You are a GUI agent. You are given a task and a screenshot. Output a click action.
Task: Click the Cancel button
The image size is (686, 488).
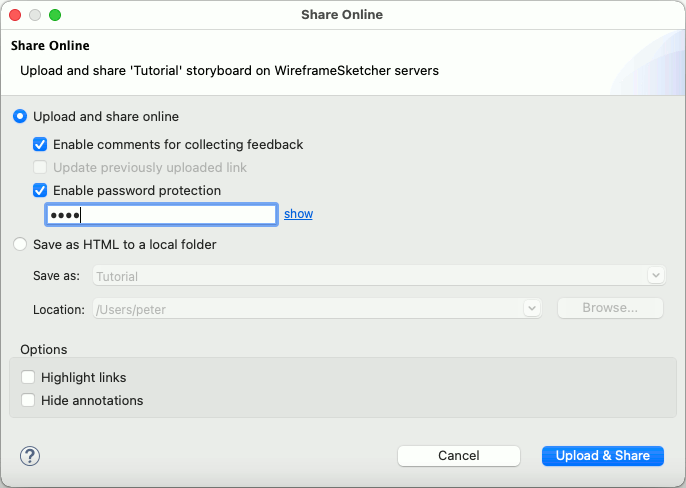[x=458, y=456]
